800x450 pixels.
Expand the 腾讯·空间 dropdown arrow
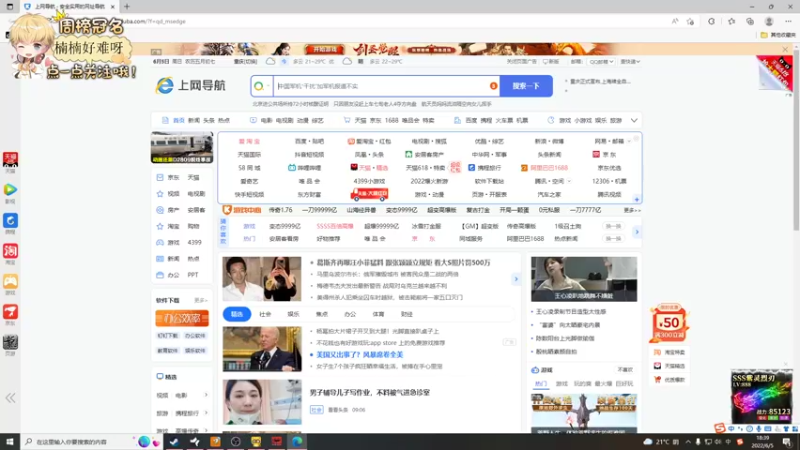click(569, 181)
